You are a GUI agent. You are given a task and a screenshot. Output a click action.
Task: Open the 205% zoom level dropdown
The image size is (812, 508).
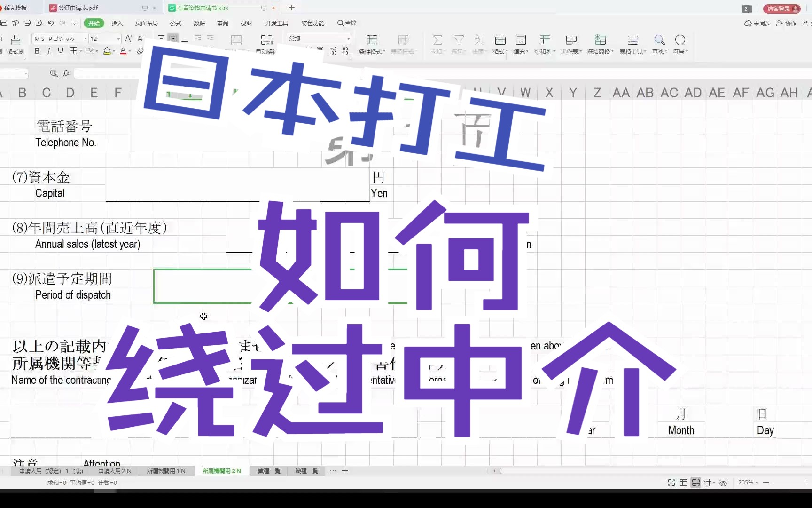[748, 483]
